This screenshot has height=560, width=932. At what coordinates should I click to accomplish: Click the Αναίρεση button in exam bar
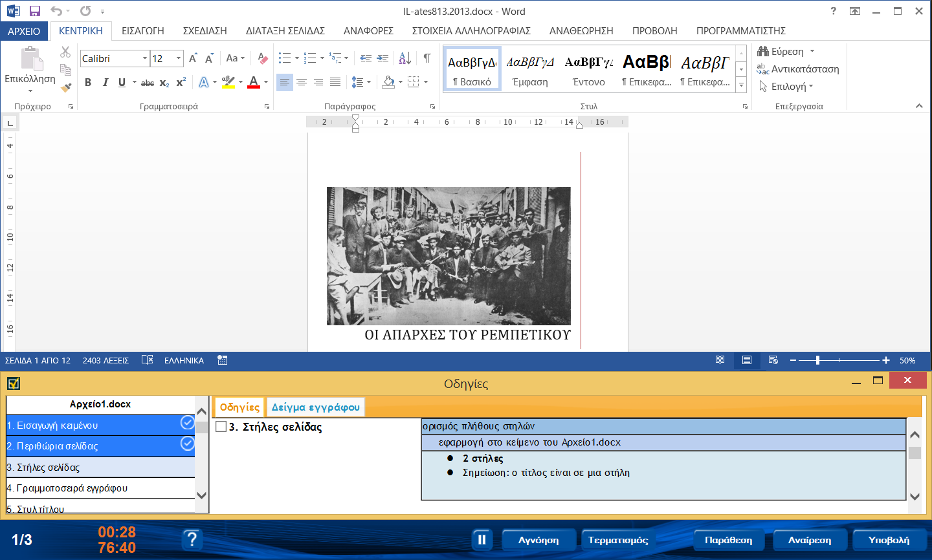(810, 540)
